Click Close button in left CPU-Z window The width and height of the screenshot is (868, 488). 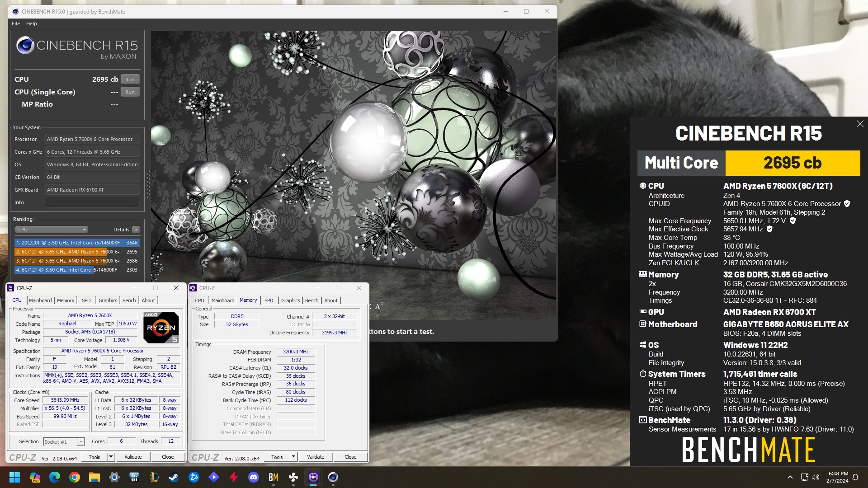[168, 457]
